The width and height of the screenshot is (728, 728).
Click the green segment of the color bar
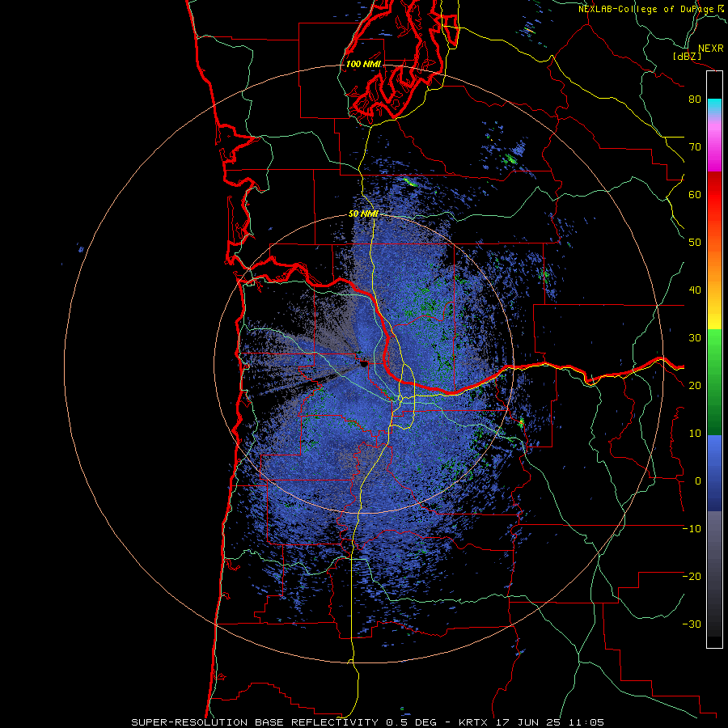(x=714, y=382)
